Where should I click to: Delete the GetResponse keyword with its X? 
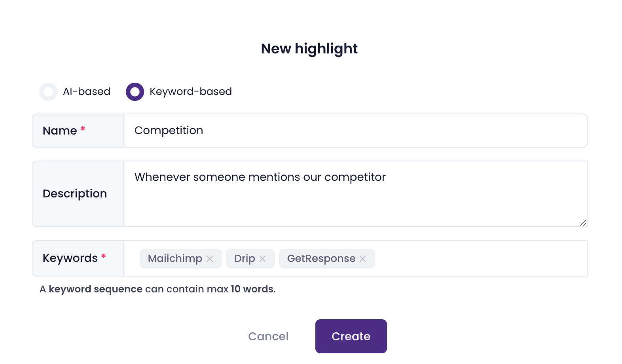[x=362, y=259]
